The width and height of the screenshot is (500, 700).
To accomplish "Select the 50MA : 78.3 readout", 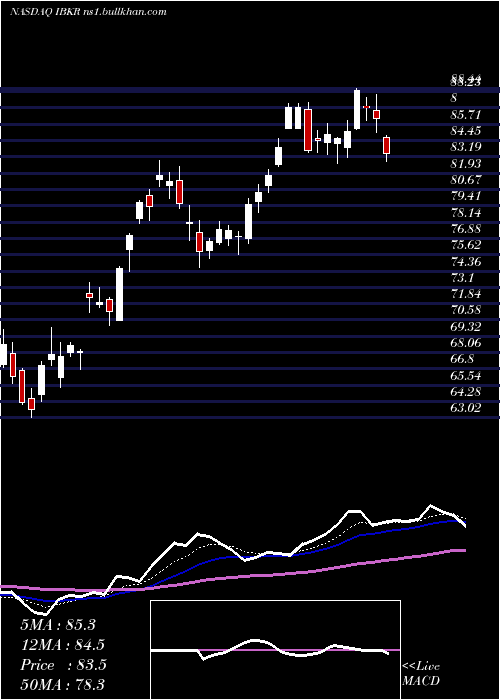I will [x=63, y=685].
